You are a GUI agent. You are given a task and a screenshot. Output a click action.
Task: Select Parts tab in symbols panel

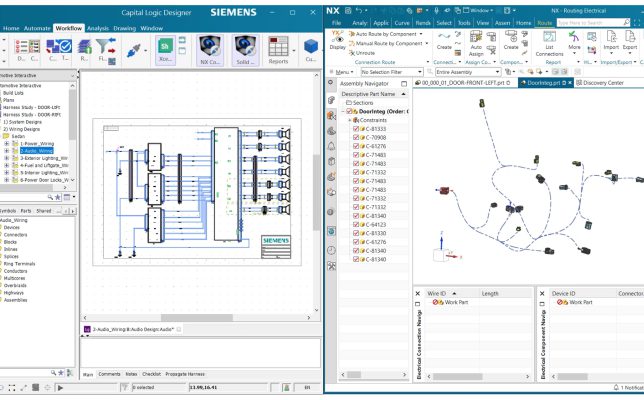[x=26, y=211]
